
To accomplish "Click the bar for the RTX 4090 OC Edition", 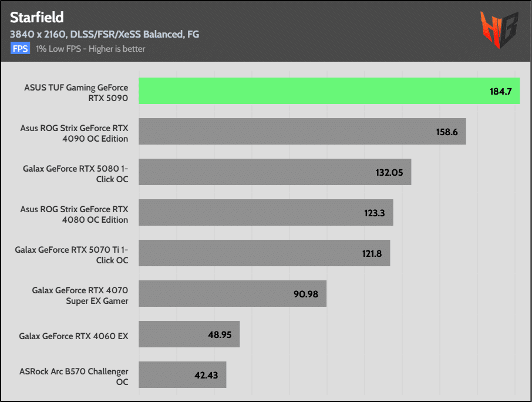I will click(x=302, y=132).
